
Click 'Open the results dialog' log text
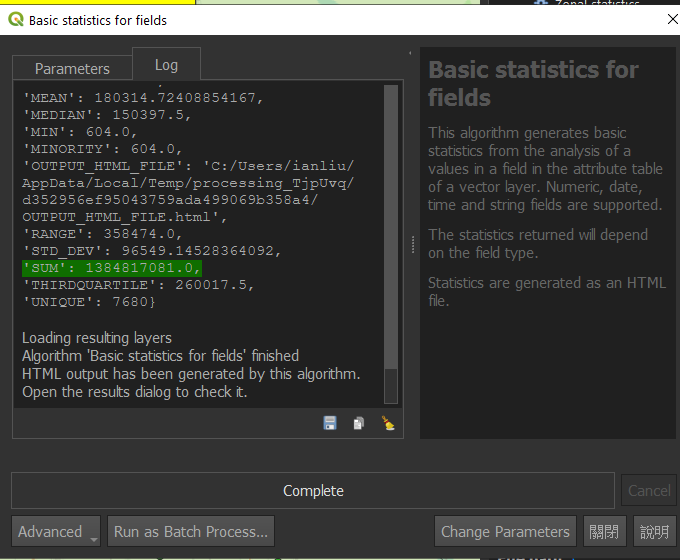click(135, 392)
